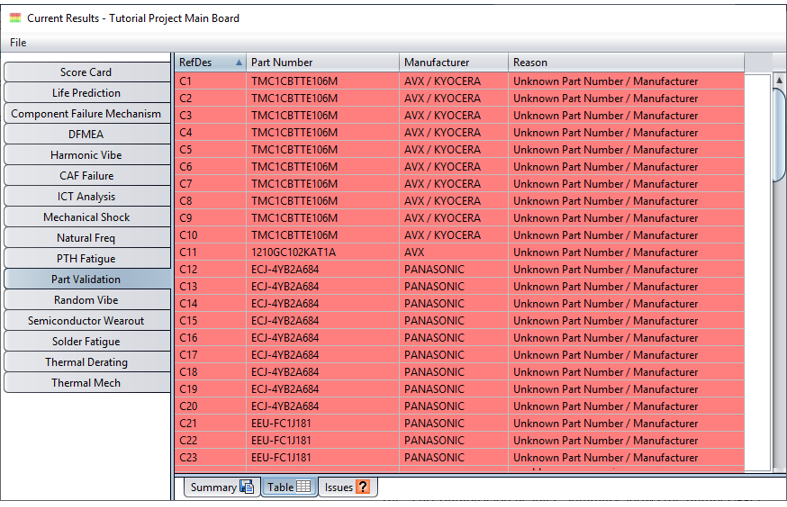Click the Reason cell in row C18
Viewport: 787px width, 507px height.
tap(626, 372)
